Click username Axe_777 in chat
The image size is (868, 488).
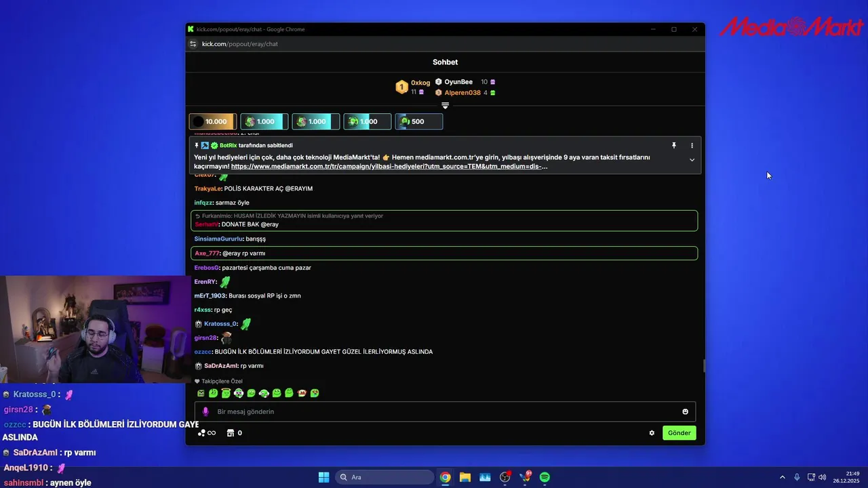[207, 253]
